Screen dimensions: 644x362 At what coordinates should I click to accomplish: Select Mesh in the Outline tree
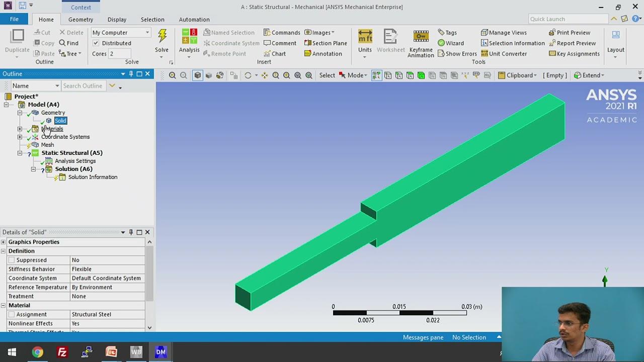(47, 145)
